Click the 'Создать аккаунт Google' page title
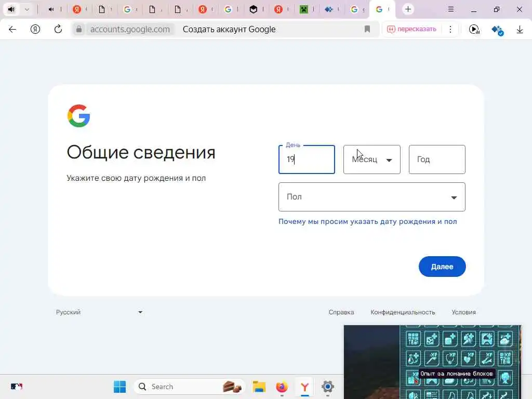532x399 pixels. pyautogui.click(x=229, y=30)
